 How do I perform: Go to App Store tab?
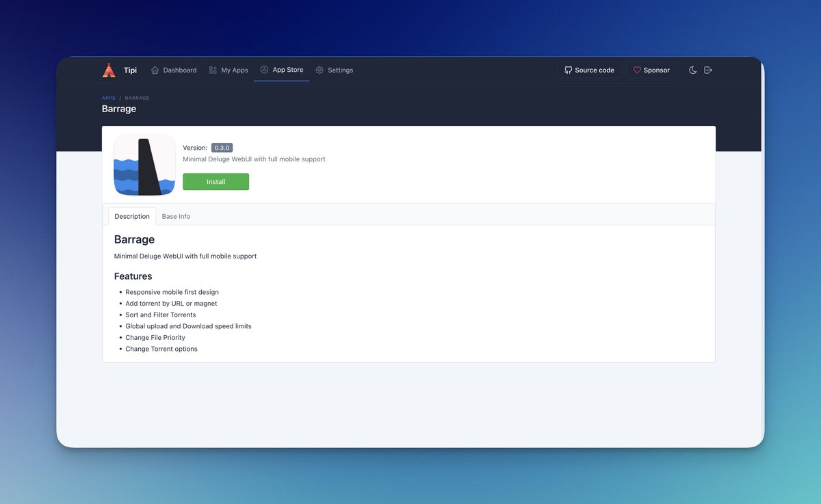click(281, 70)
